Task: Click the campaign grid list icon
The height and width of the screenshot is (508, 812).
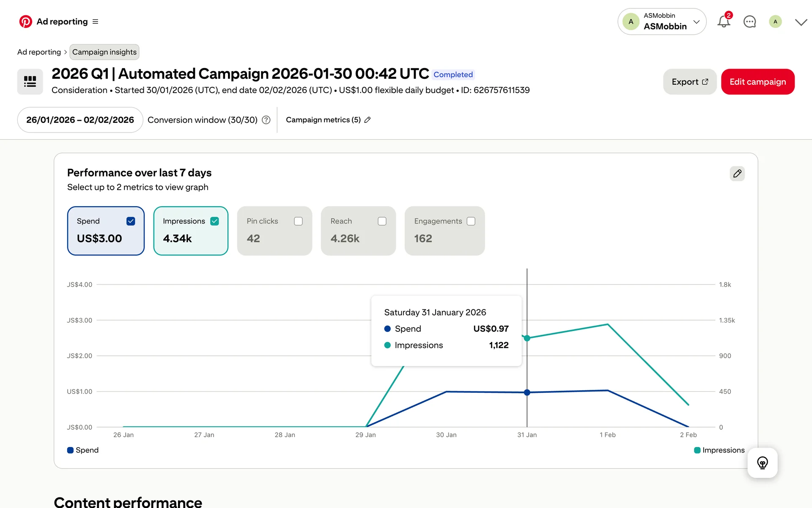Action: [30, 82]
